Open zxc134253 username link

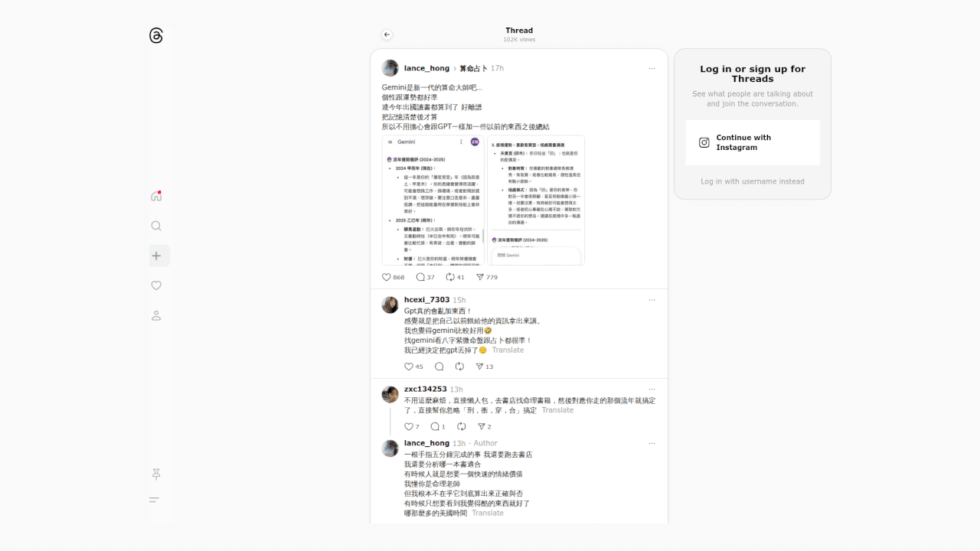pyautogui.click(x=426, y=389)
